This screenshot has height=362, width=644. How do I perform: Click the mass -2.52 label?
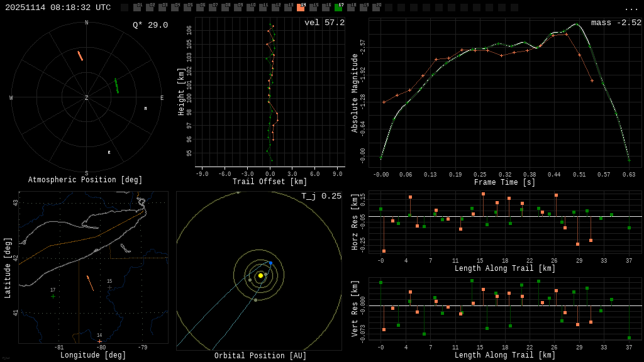click(x=616, y=23)
